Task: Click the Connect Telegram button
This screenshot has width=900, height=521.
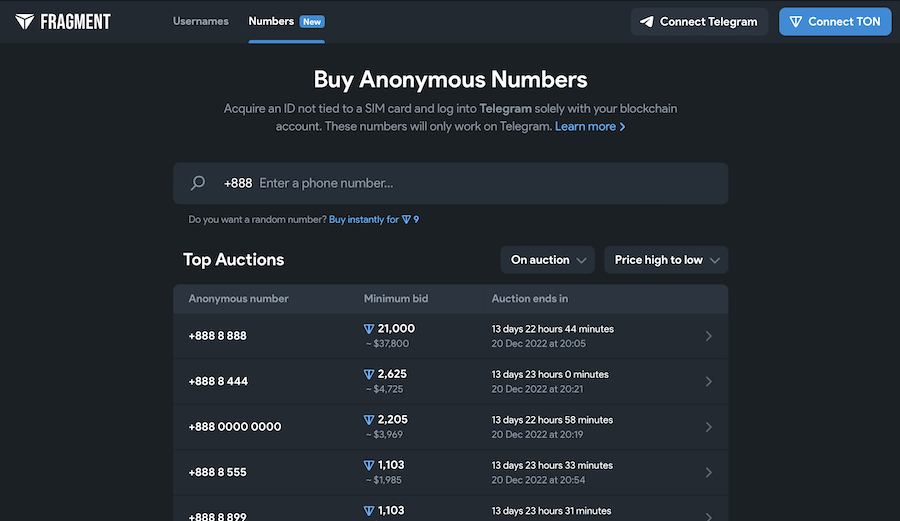Action: (699, 22)
